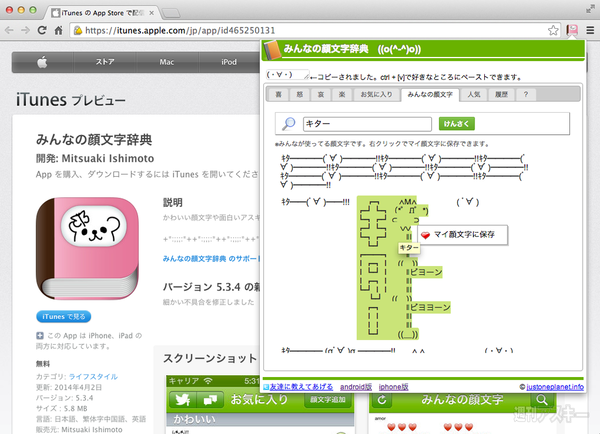Click the Apple logo in the nav bar
Screen dimensions: 600x434
[42, 62]
